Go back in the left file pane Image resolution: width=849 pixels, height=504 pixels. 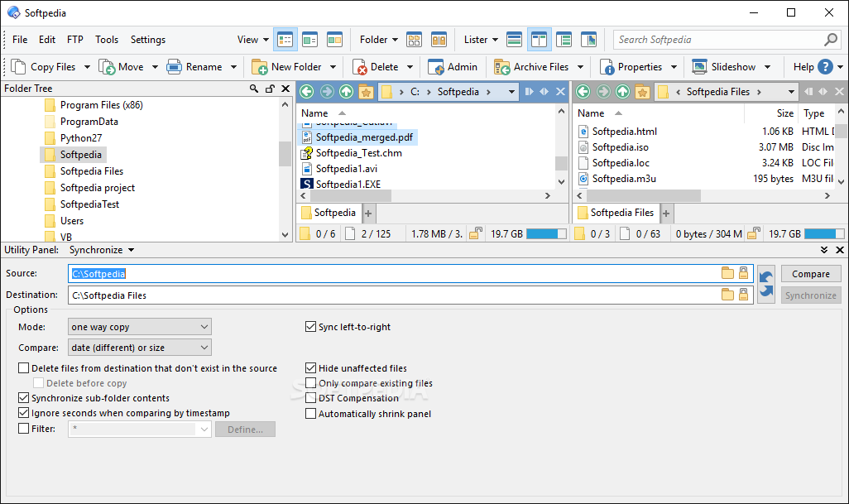pyautogui.click(x=307, y=92)
